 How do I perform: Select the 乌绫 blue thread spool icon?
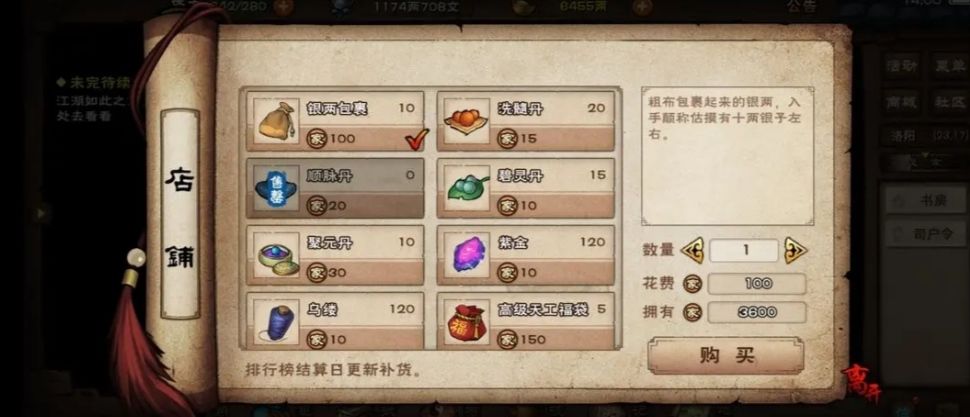click(276, 322)
